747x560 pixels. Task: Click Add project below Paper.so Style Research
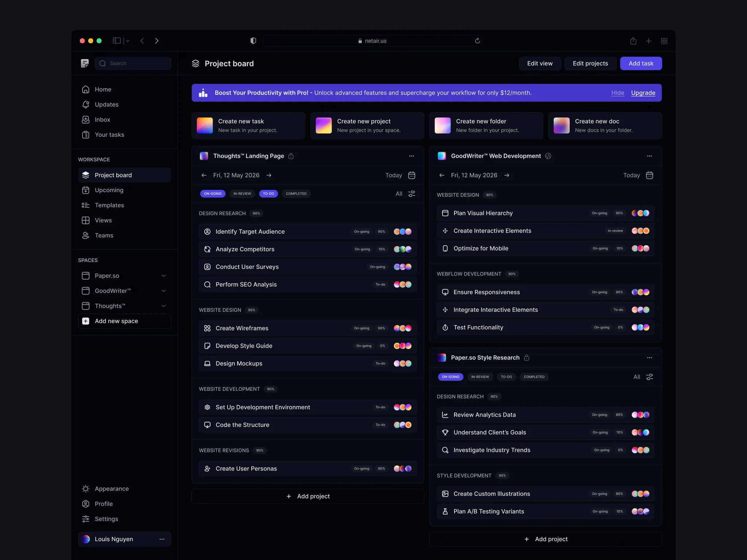point(545,539)
